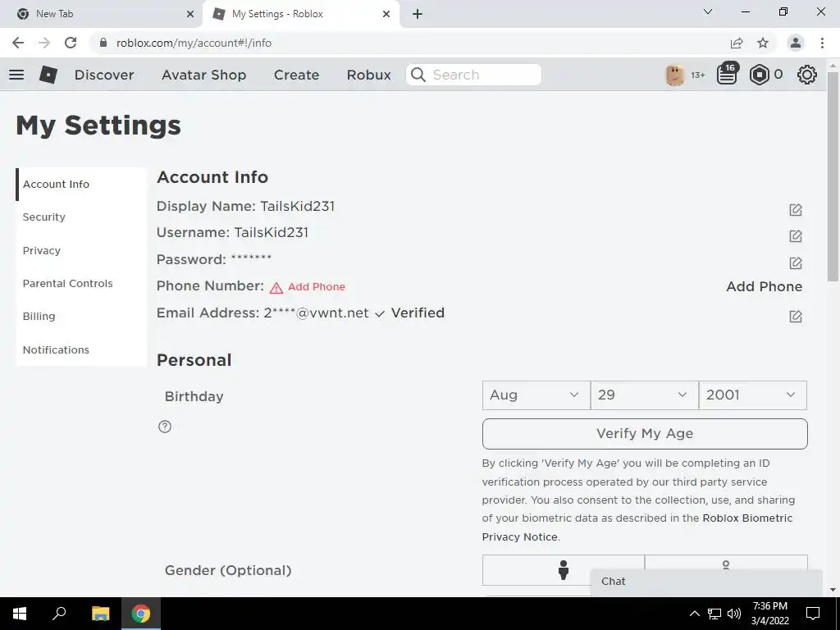Open the Chat panel bar
This screenshot has width=840, height=630.
(x=706, y=582)
